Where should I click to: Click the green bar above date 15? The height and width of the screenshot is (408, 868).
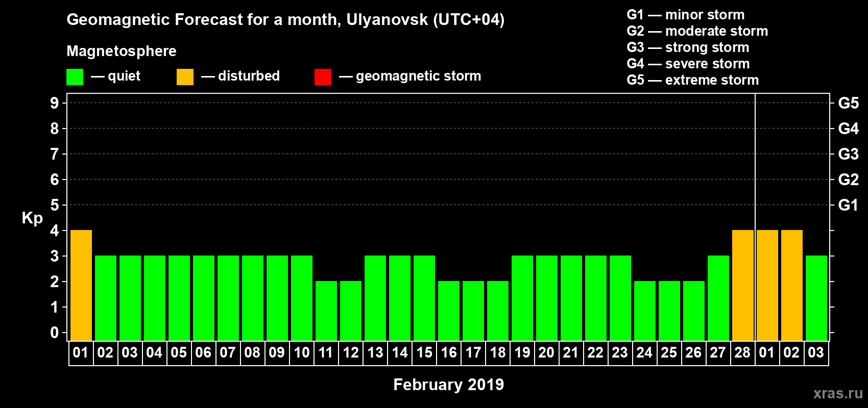click(424, 298)
